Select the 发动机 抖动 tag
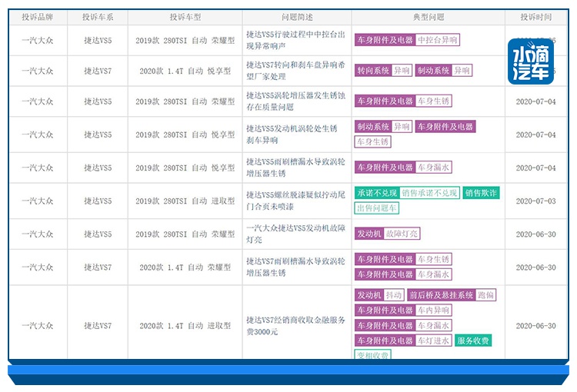The width and height of the screenshot is (577, 392). coord(380,295)
